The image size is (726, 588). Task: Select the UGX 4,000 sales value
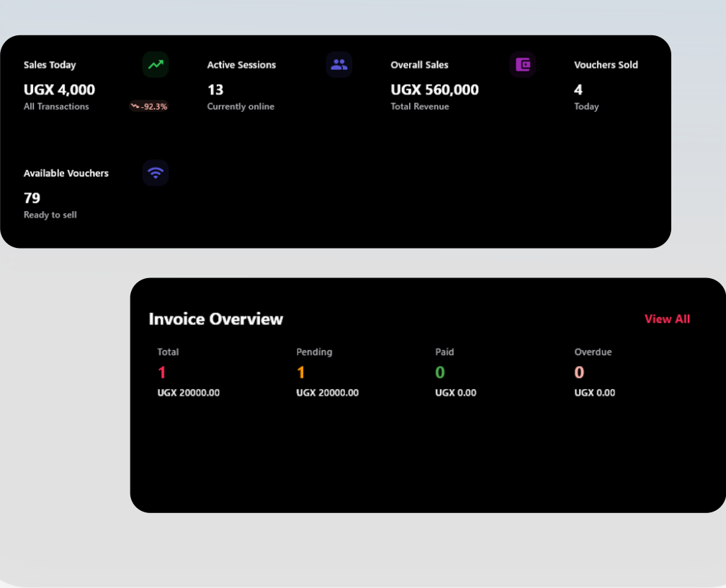tap(59, 89)
